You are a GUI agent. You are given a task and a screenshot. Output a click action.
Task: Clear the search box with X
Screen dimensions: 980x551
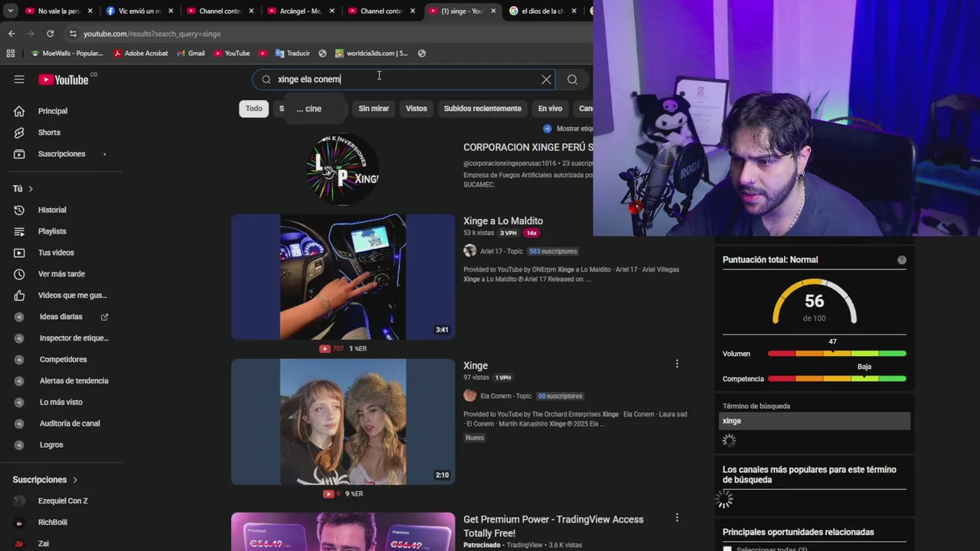coord(546,80)
